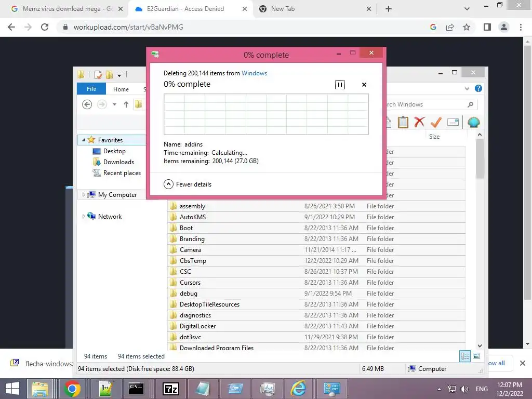Click the orange checkmark Properties icon
532x399 pixels.
(x=436, y=122)
